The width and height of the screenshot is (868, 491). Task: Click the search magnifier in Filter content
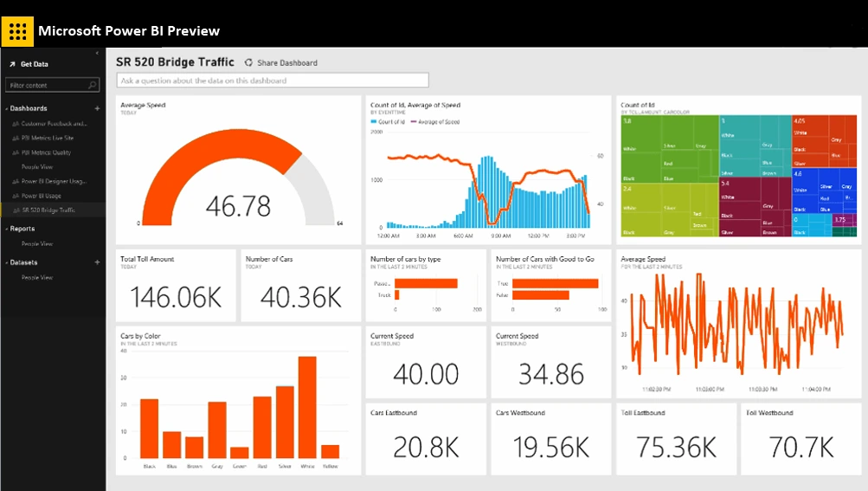[x=93, y=86]
